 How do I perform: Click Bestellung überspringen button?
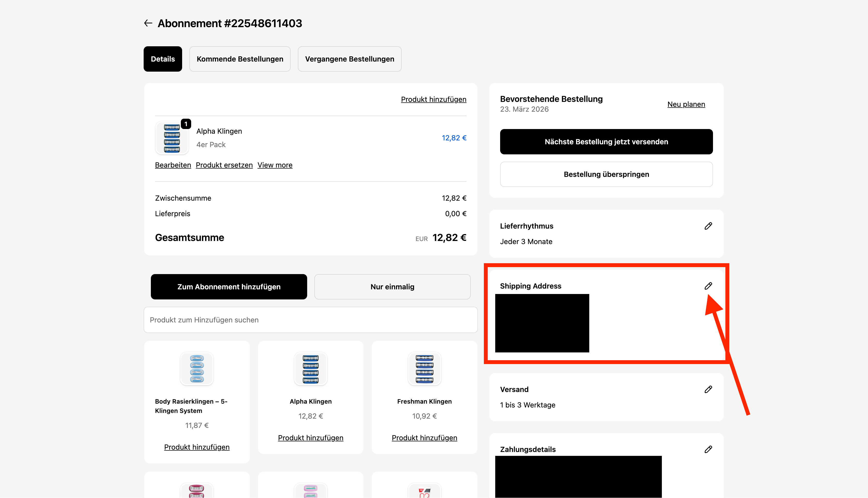pyautogui.click(x=606, y=175)
